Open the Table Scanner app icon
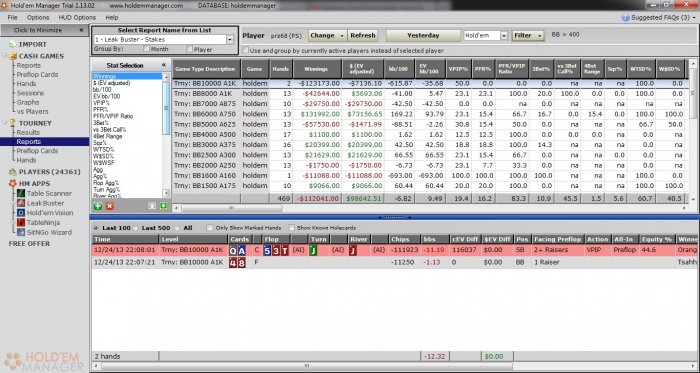700x373 pixels. [21, 193]
